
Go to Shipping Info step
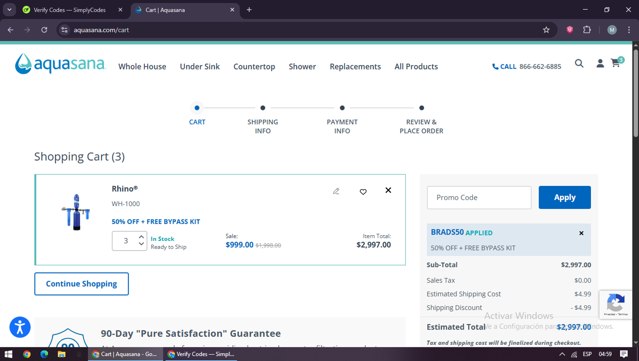point(263,126)
